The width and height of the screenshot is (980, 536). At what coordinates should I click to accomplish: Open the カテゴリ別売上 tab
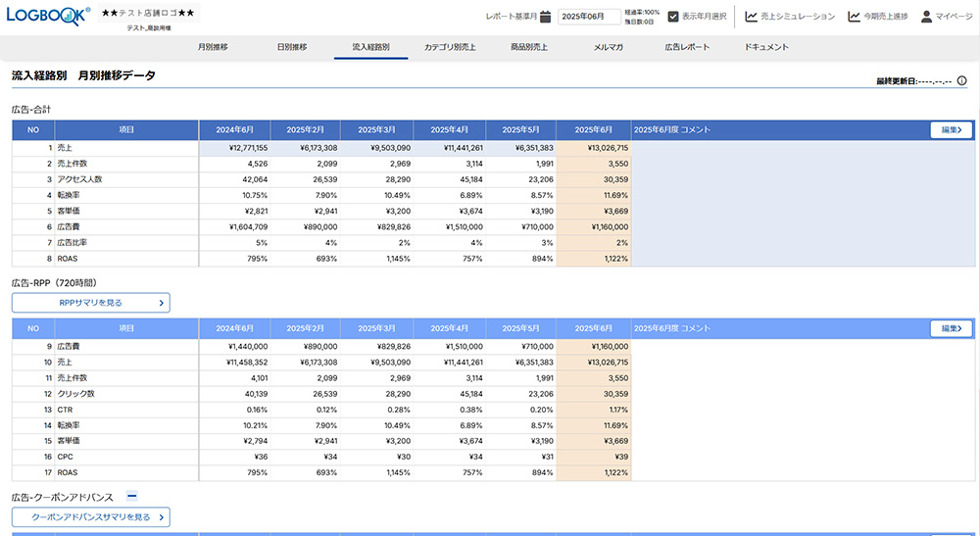click(x=451, y=47)
